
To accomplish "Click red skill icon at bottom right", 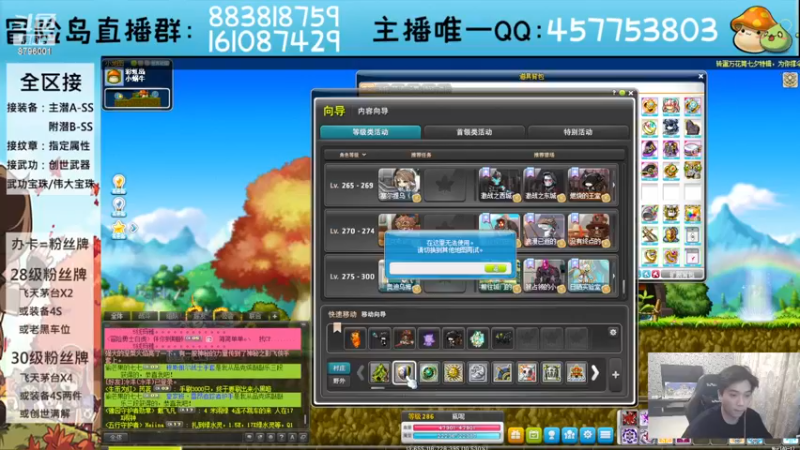I will pyautogui.click(x=630, y=418).
